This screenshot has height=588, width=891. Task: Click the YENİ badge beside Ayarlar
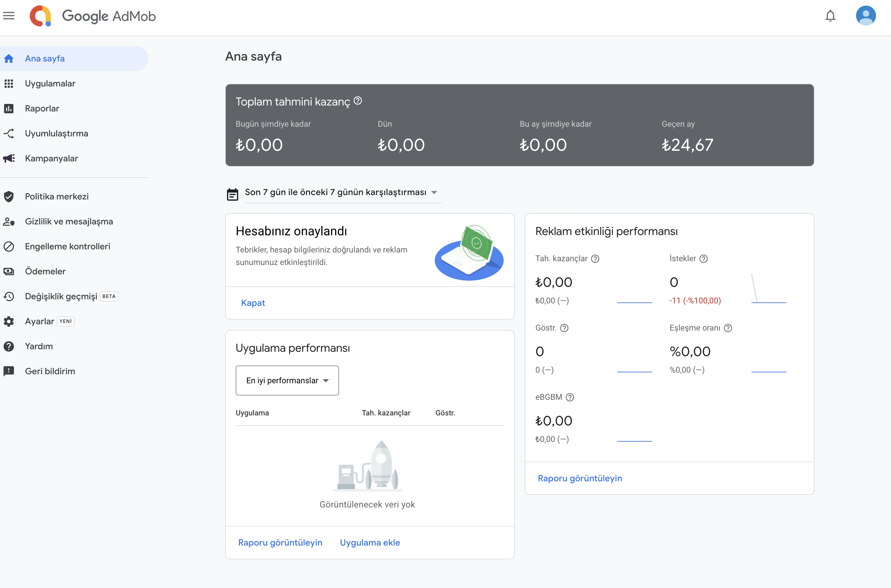point(66,321)
